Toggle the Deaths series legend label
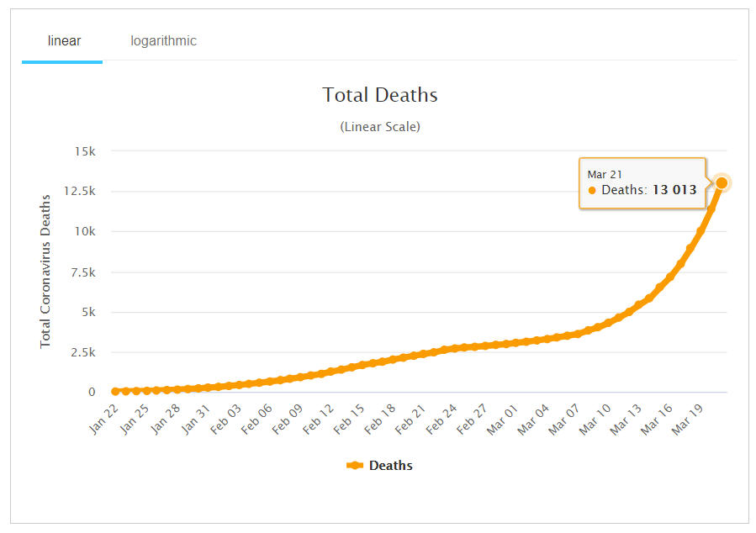Viewport: 756px width, 533px height. [390, 465]
